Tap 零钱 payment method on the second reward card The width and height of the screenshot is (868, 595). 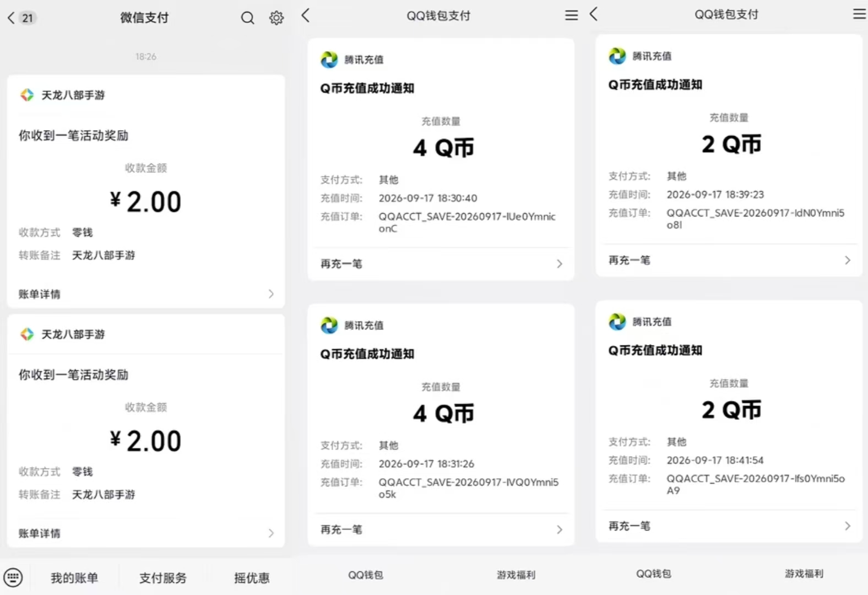[83, 472]
